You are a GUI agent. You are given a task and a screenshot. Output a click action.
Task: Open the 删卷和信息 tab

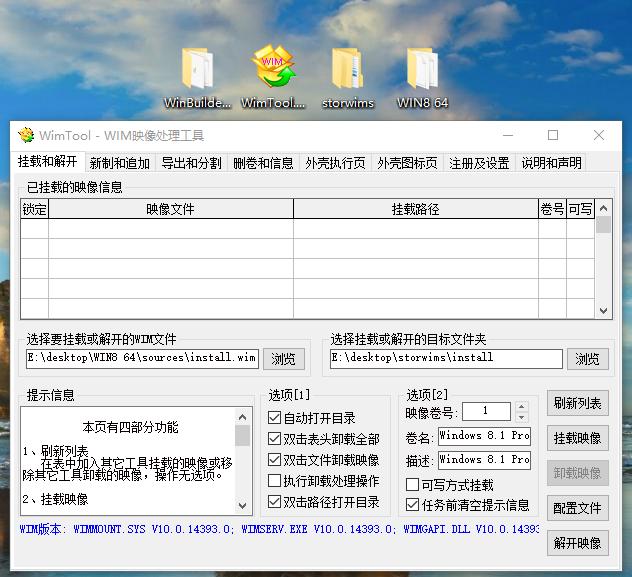[263, 163]
